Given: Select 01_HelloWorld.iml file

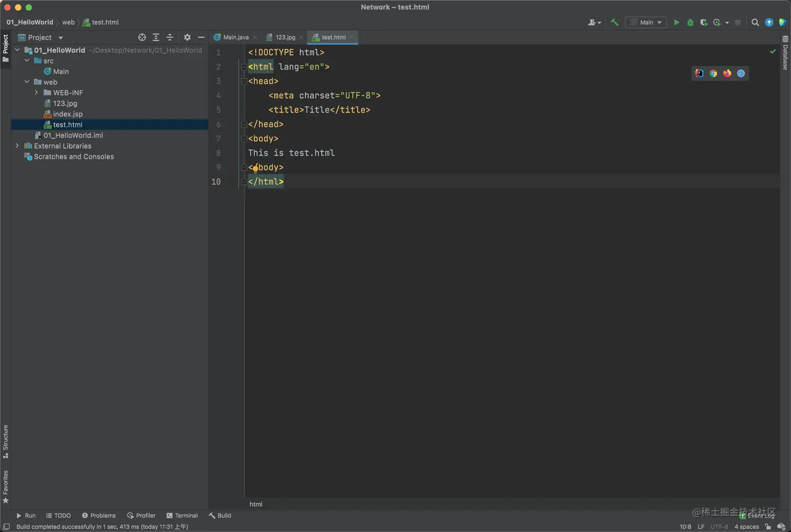Looking at the screenshot, I should (73, 135).
